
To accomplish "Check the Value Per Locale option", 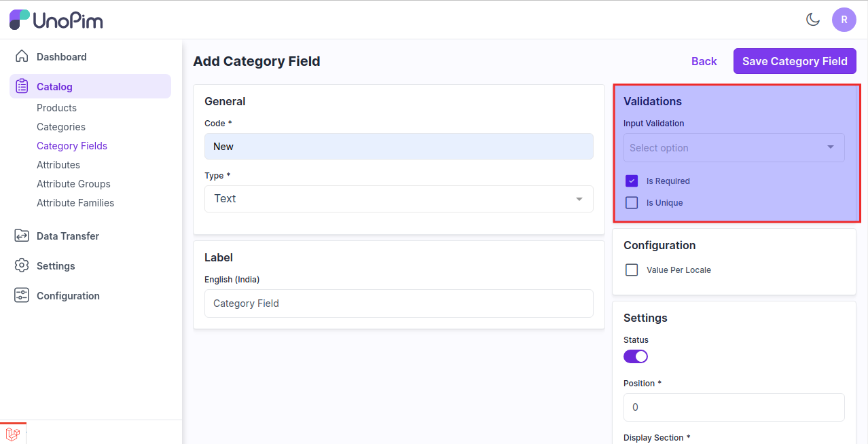I will click(632, 270).
